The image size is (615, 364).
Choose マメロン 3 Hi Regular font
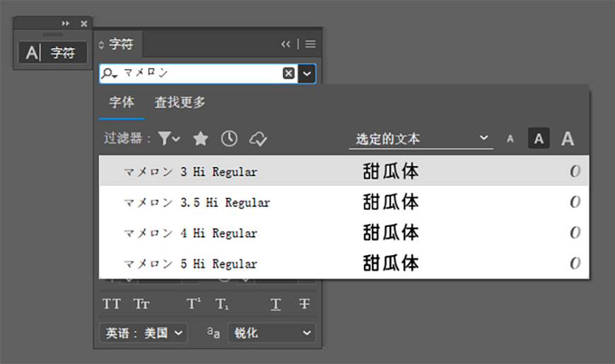[344, 171]
